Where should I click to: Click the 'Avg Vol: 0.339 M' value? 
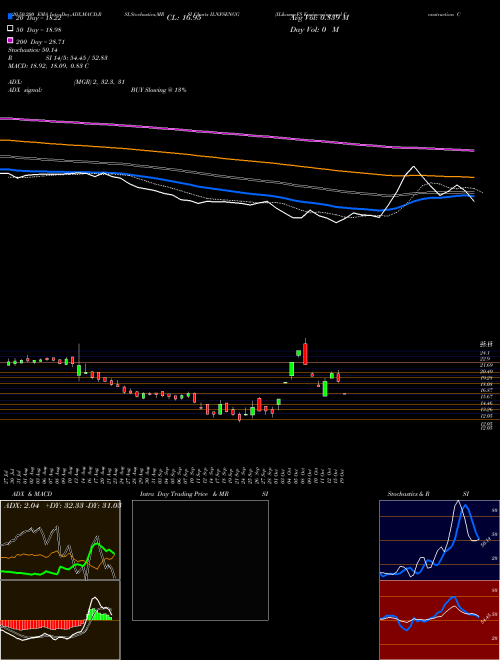(319, 18)
